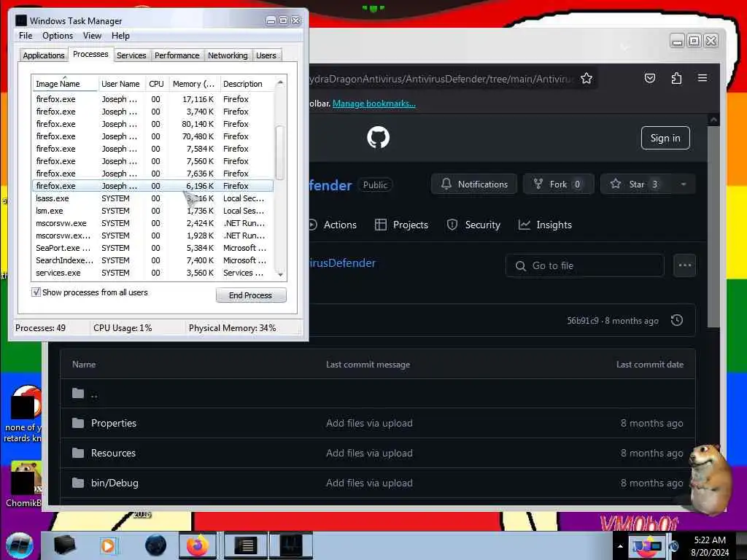Switch to the Performance tab

(x=177, y=55)
